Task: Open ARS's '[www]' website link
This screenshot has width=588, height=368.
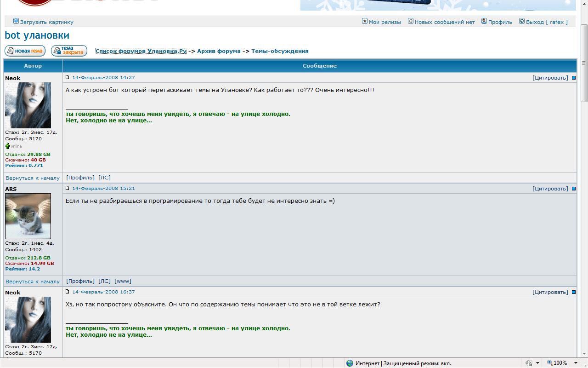Action: coord(123,281)
